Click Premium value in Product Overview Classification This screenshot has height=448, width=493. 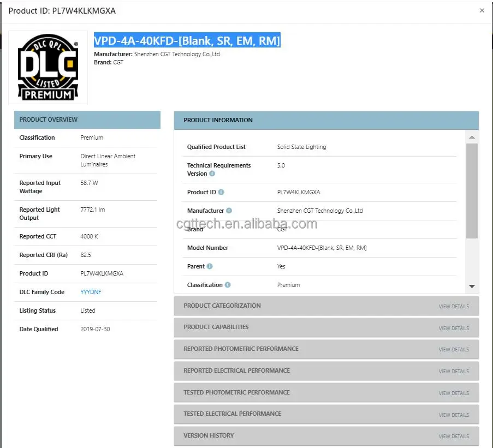[92, 138]
